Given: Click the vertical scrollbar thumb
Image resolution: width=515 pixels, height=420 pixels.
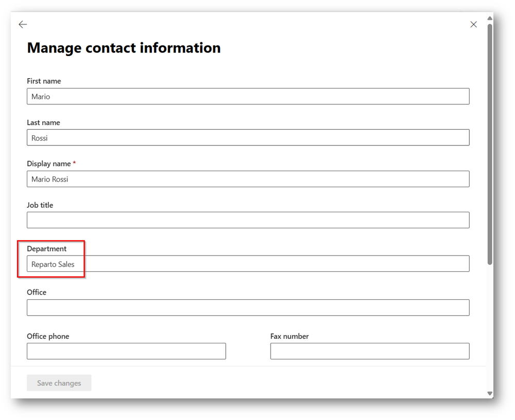Looking at the screenshot, I should tap(490, 144).
